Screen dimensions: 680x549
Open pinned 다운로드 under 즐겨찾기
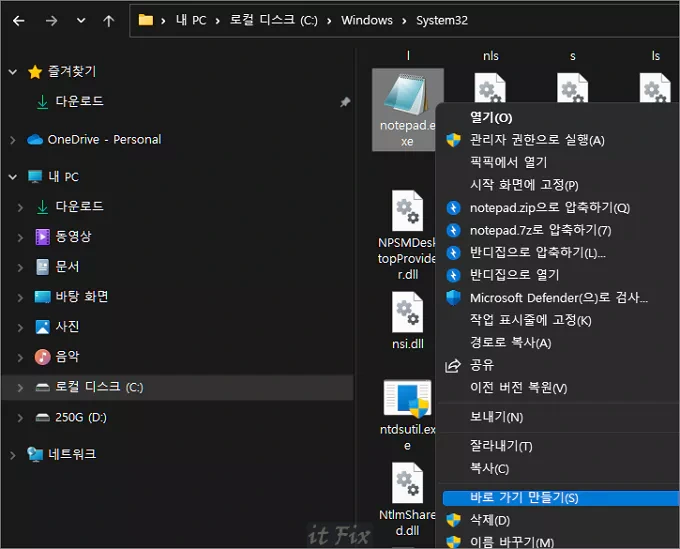tap(79, 101)
